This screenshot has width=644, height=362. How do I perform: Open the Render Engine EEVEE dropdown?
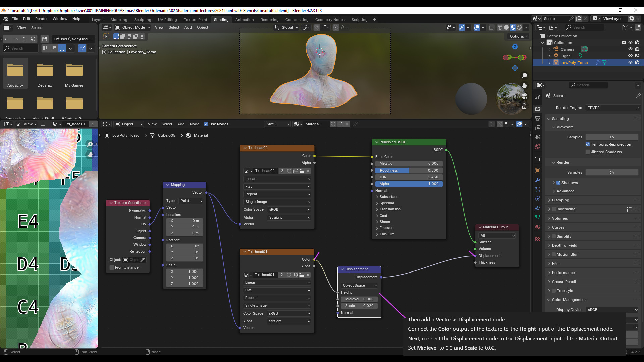coord(613,108)
